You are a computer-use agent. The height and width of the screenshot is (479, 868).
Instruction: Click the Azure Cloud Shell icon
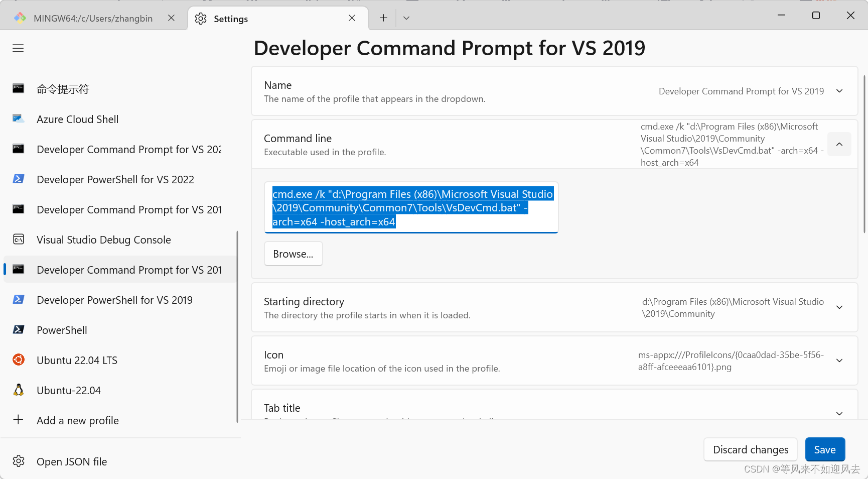click(19, 118)
